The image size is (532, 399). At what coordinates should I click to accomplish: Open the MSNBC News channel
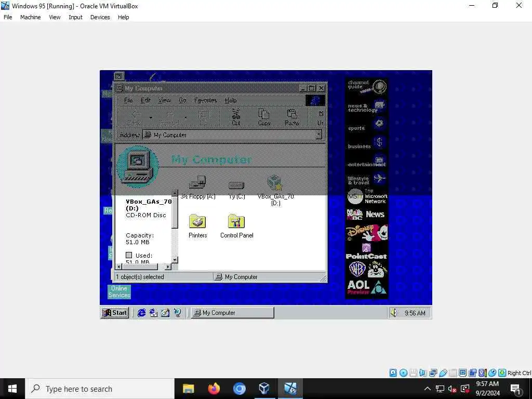pyautogui.click(x=367, y=215)
